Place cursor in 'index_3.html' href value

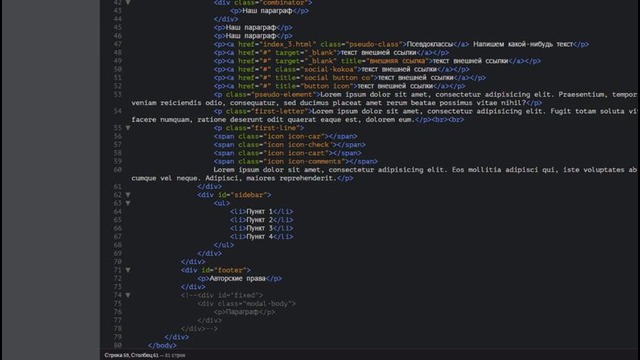[288, 44]
